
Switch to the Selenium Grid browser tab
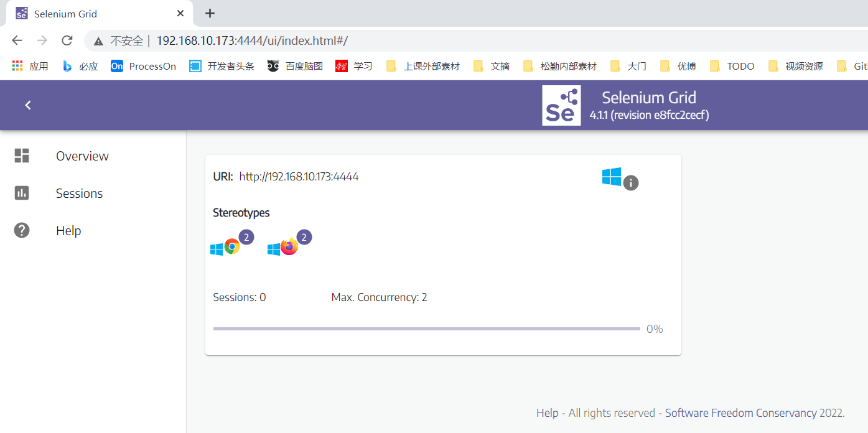pos(100,14)
